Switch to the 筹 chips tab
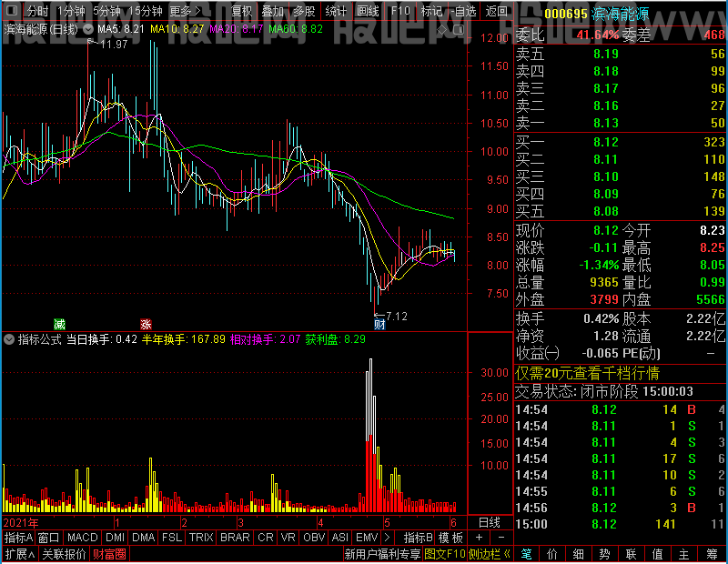Image resolution: width=728 pixels, height=564 pixels. (x=713, y=554)
